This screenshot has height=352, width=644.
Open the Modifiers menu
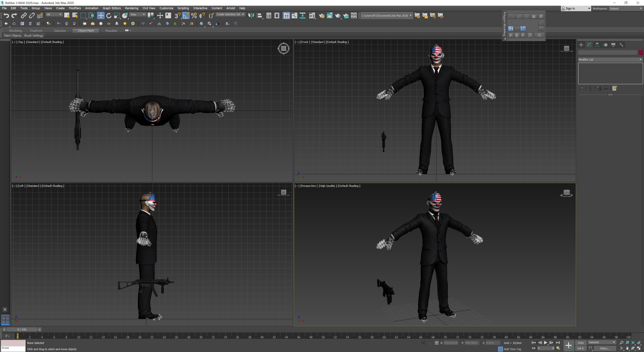point(75,8)
